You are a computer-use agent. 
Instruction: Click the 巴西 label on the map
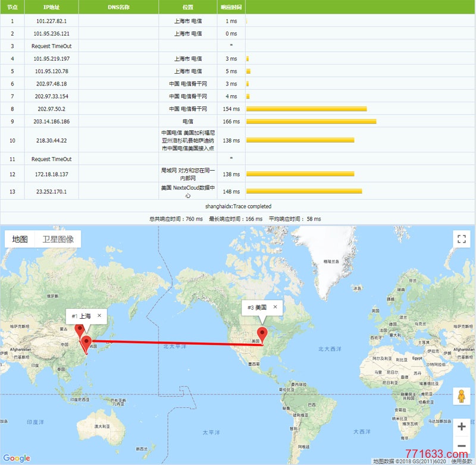pos(312,404)
